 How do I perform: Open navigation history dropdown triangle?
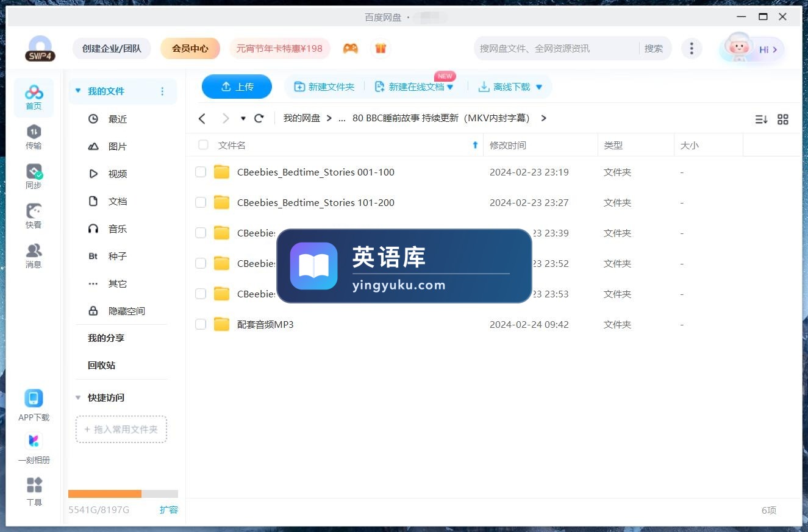click(x=243, y=118)
